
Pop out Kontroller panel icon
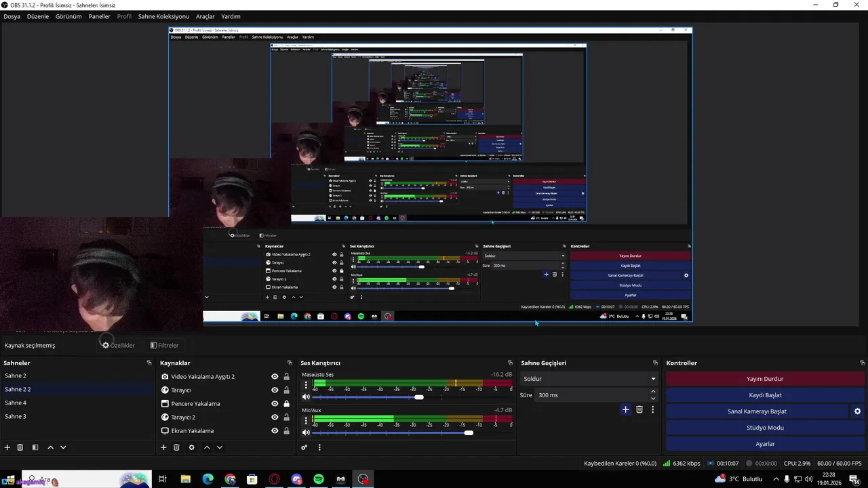[861, 363]
